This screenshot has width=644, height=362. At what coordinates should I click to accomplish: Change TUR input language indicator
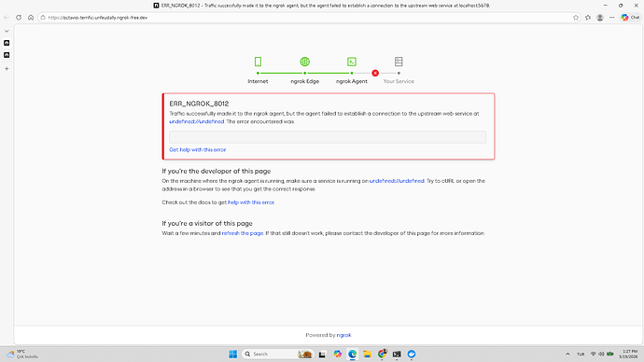[581, 354]
